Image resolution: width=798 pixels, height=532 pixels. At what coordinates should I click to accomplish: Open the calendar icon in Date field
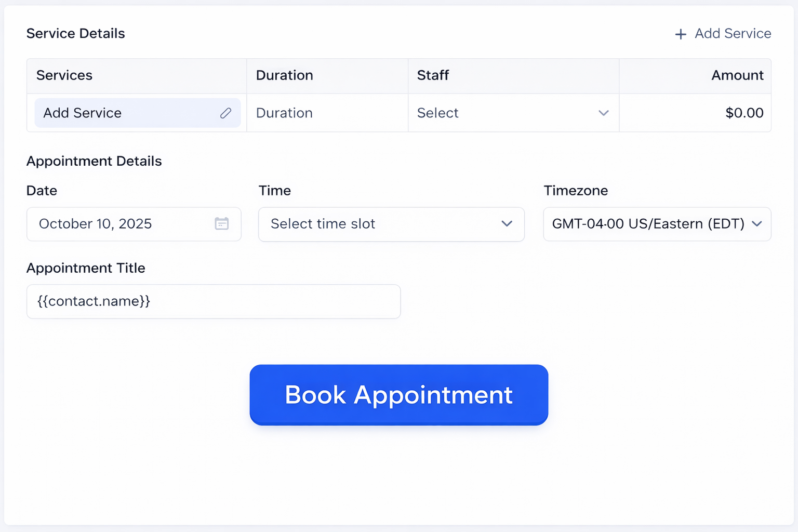(x=222, y=224)
